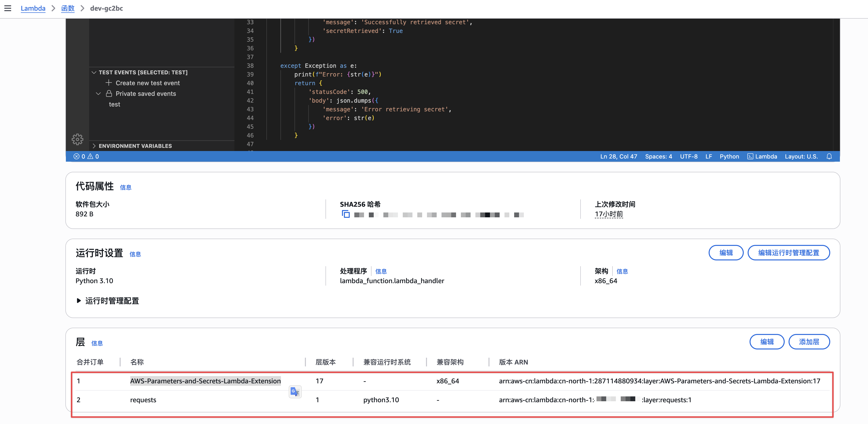Click the errors and warnings indicator

[86, 156]
